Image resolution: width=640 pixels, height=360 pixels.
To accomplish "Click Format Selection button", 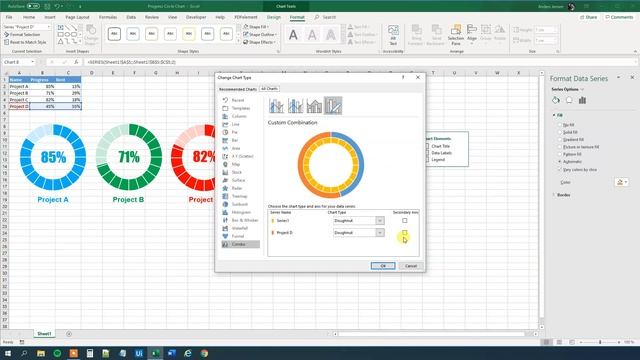I will tap(22, 35).
